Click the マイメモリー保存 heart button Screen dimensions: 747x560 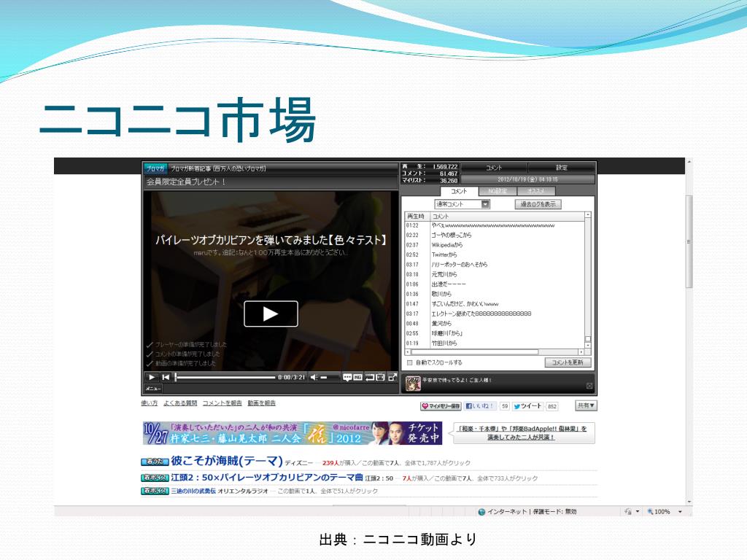(x=441, y=406)
